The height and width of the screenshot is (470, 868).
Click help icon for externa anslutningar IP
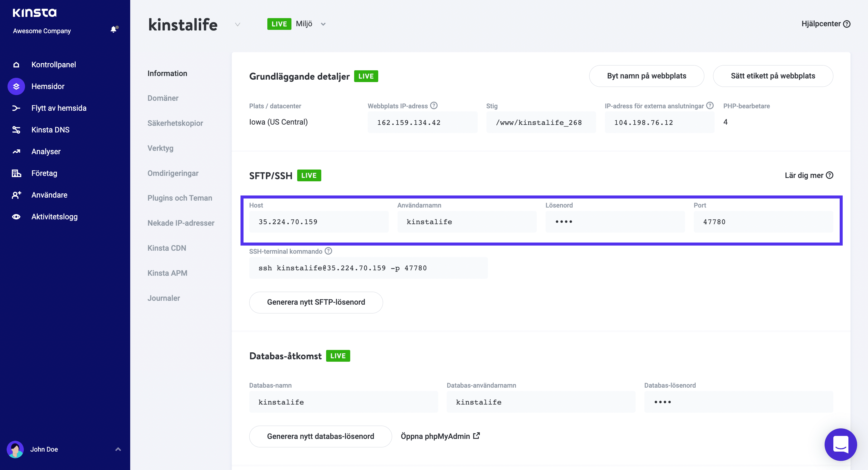[x=710, y=106]
